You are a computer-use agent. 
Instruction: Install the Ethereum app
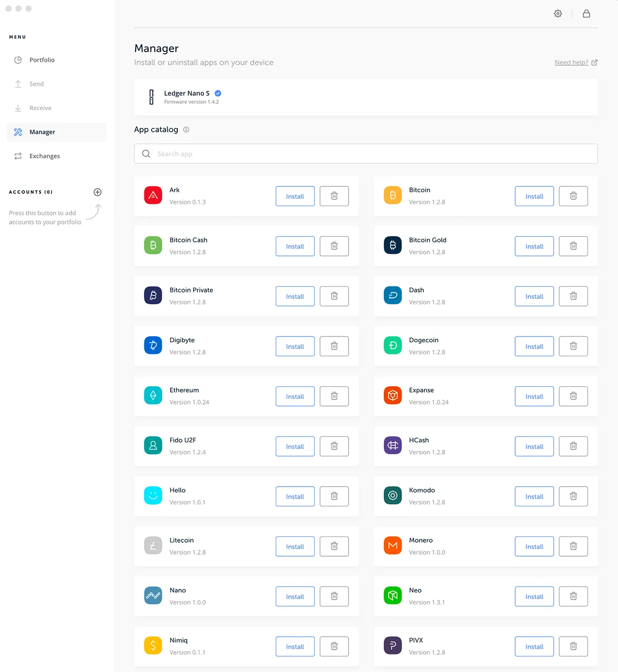(295, 396)
